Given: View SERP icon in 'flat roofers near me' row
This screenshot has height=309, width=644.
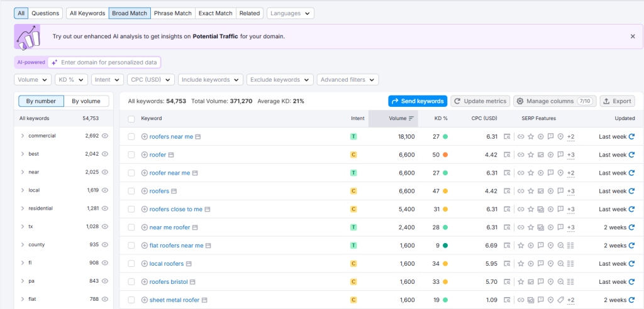Looking at the screenshot, I should click(x=508, y=246).
